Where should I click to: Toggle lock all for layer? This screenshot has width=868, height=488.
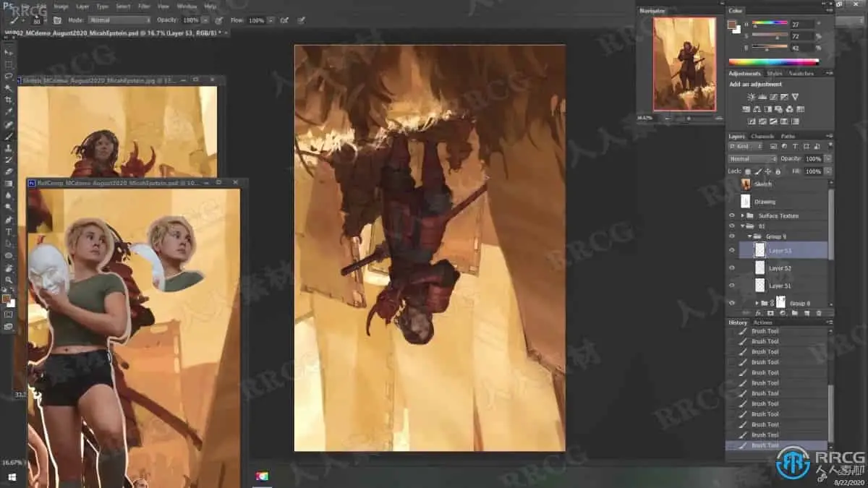click(778, 171)
